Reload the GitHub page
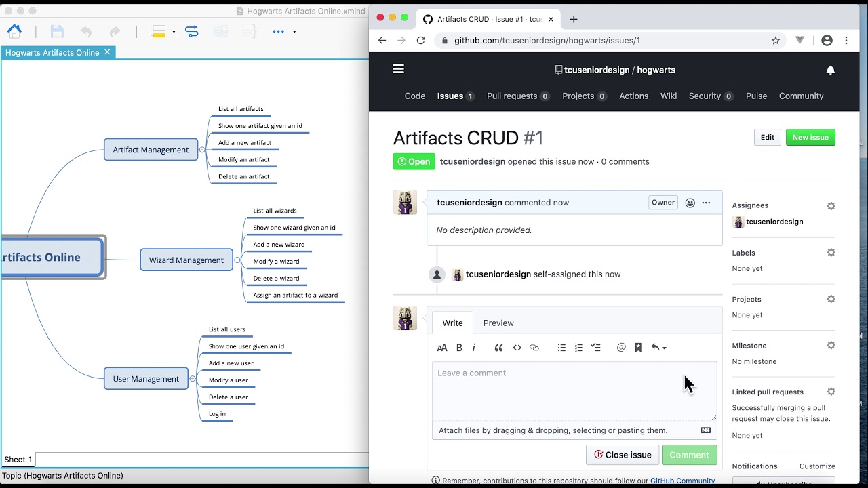This screenshot has height=488, width=868. pos(421,41)
